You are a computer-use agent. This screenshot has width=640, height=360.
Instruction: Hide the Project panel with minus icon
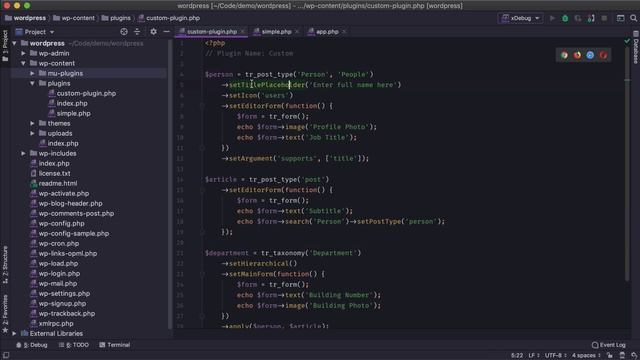[x=167, y=31]
